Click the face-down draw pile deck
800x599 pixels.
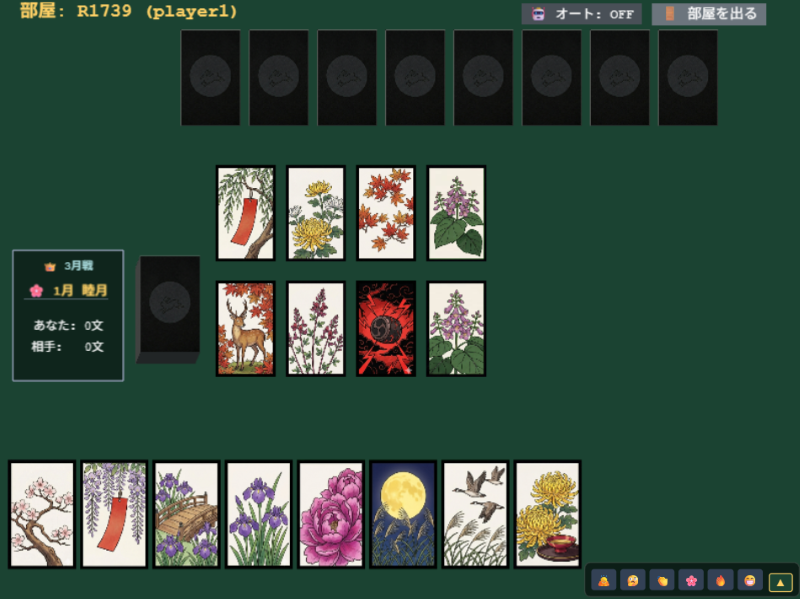[x=168, y=309]
